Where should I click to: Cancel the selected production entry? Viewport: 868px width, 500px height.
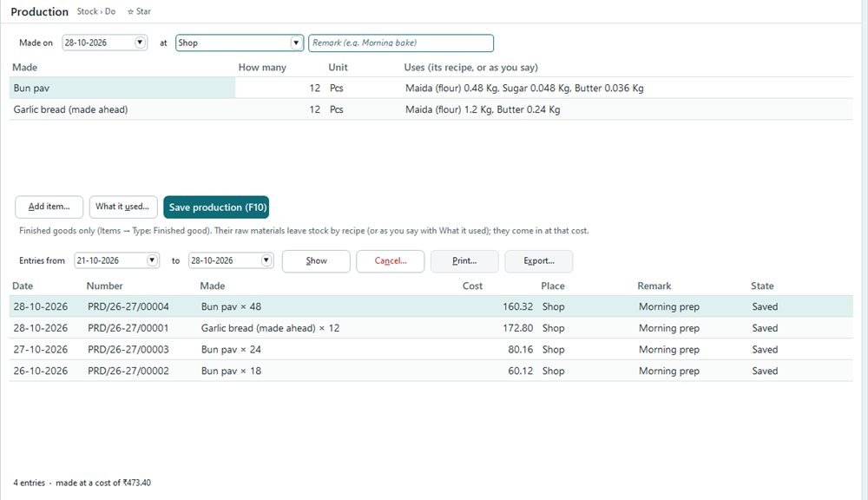coord(391,260)
